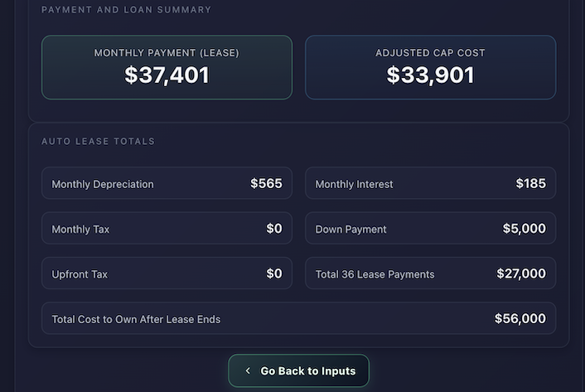
Task: Click the $27,000 lease payments total
Action: click(x=520, y=273)
